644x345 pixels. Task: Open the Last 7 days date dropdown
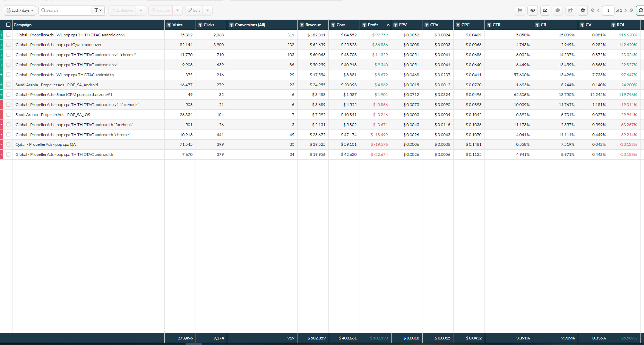click(20, 10)
